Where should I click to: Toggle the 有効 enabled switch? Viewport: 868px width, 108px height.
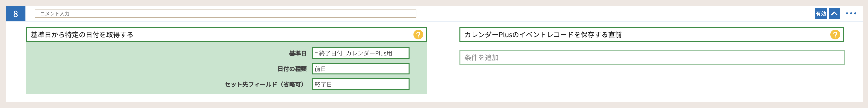pos(821,13)
